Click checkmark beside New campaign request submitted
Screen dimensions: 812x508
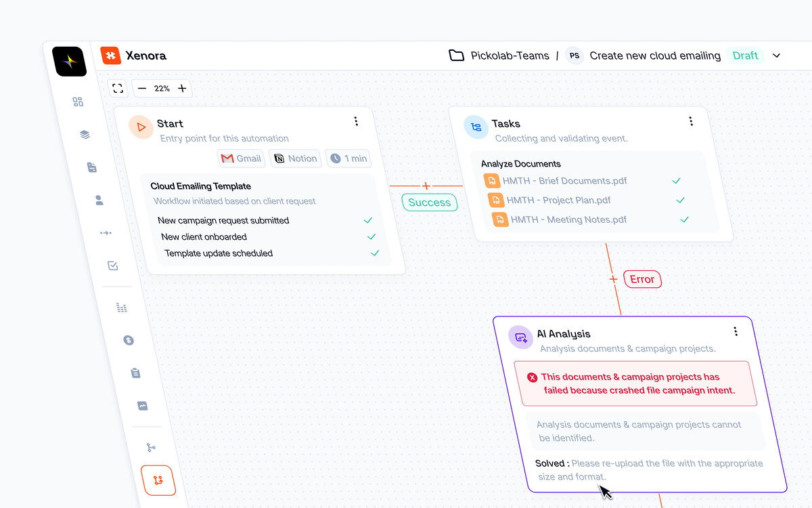(x=368, y=220)
